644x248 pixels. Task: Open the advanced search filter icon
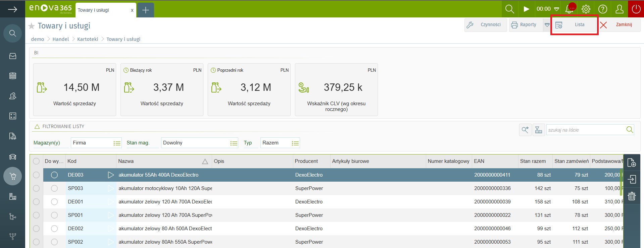525,130
